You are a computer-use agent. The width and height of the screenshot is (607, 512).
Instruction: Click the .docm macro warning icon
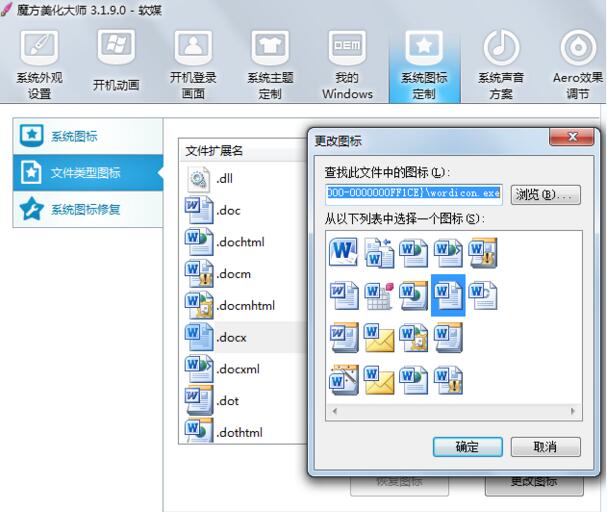tap(199, 274)
